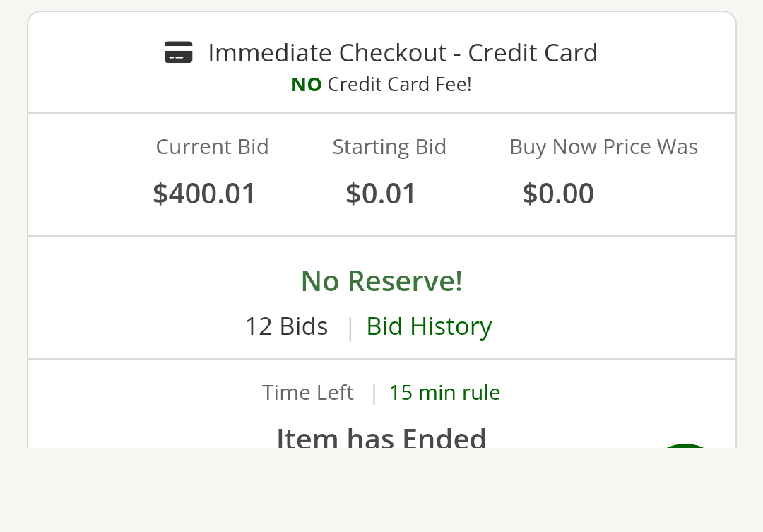
Task: Click the Starting Bid label
Action: click(389, 147)
